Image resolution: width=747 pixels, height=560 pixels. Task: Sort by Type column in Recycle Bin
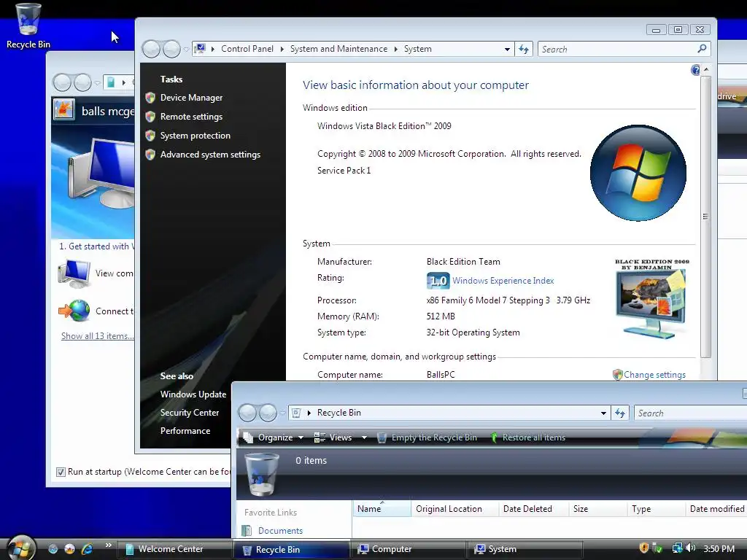[x=656, y=508]
